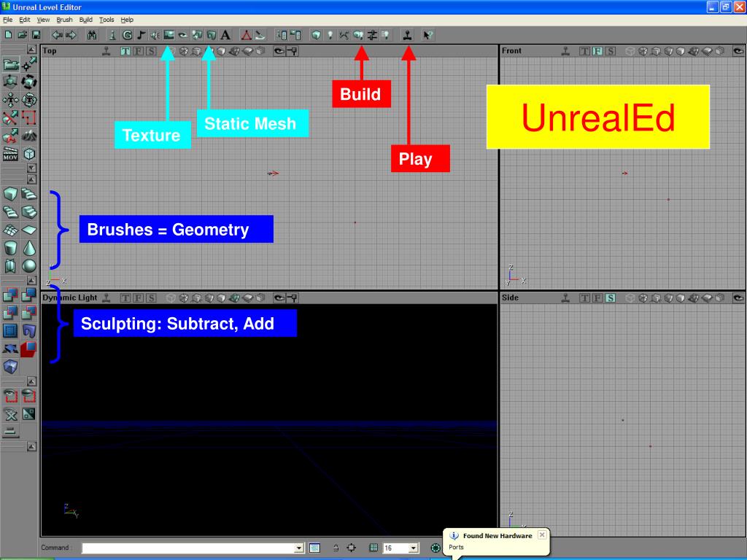The height and width of the screenshot is (560, 747).
Task: Open the File menu
Action: [7, 20]
